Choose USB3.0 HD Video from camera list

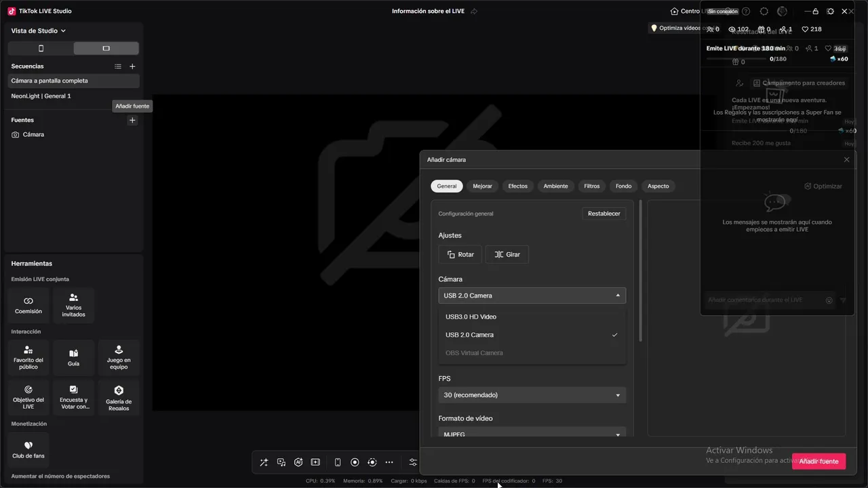coord(532,317)
